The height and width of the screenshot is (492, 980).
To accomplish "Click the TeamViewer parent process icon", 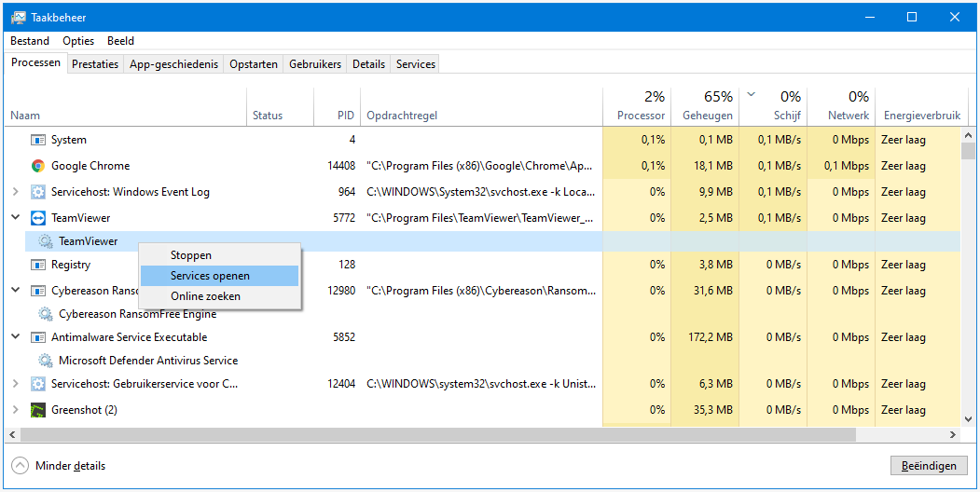I will (38, 219).
